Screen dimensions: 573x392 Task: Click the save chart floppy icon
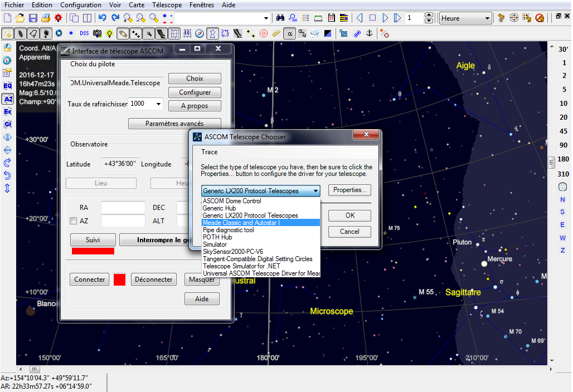point(33,18)
